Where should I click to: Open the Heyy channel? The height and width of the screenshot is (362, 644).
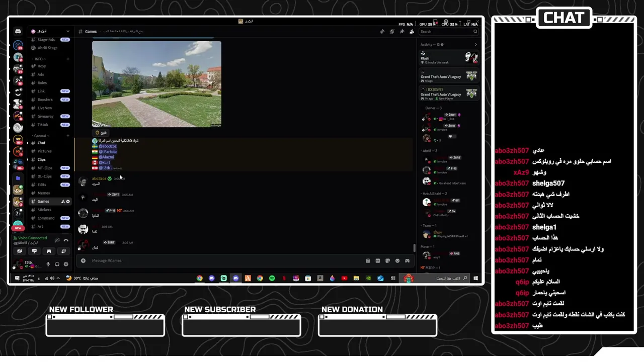coord(50,66)
